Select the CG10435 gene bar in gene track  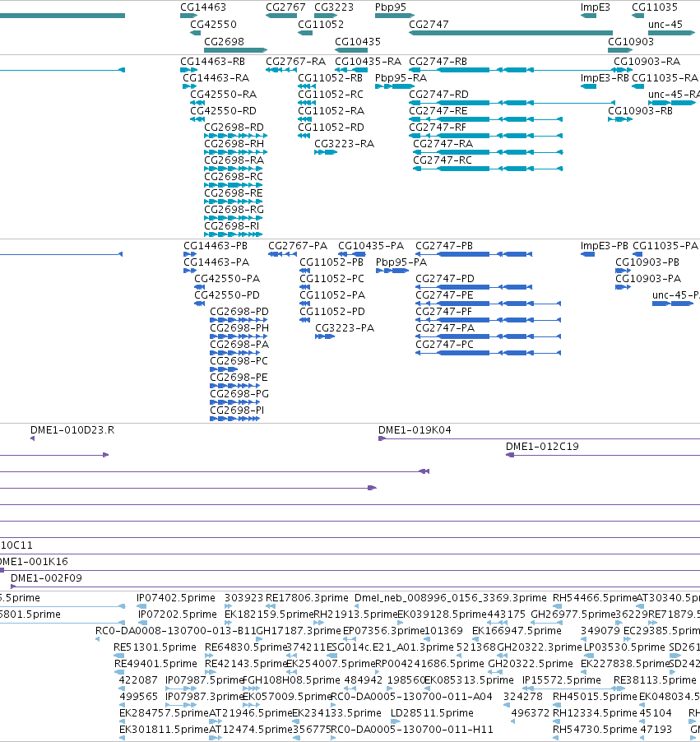pyautogui.click(x=350, y=49)
